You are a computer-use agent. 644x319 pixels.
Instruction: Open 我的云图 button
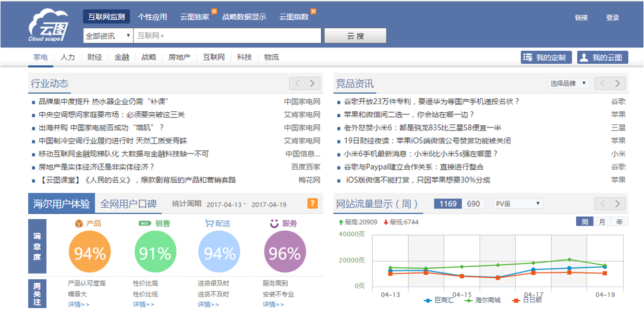click(x=603, y=57)
